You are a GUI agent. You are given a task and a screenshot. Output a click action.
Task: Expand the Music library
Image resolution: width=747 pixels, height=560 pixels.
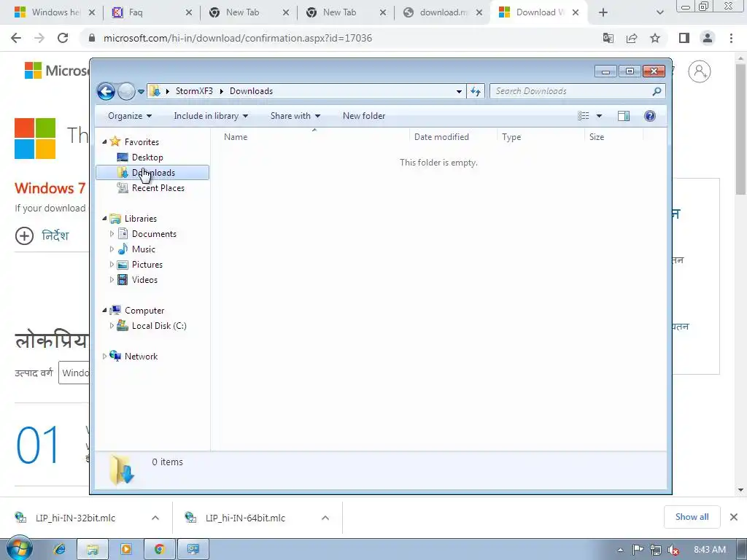point(112,249)
